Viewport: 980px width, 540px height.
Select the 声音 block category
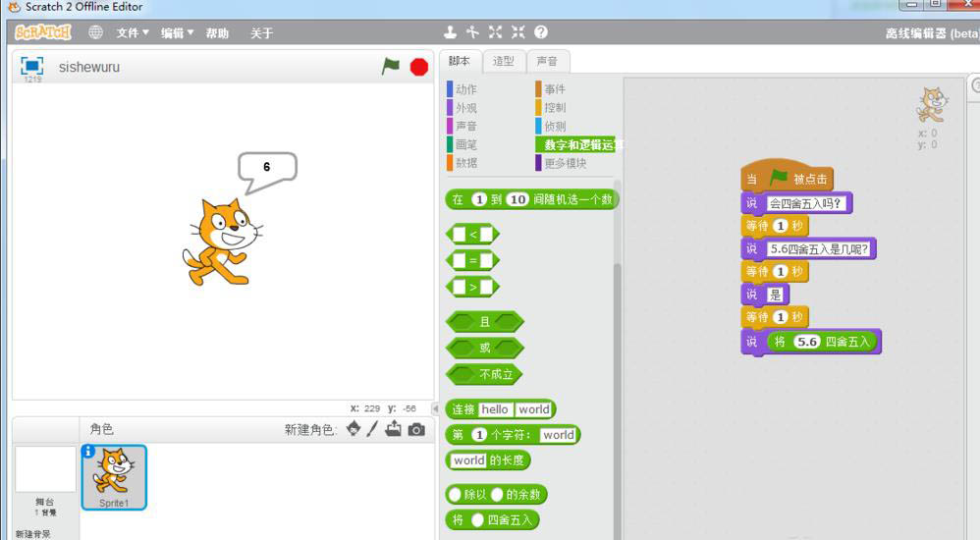coord(463,127)
